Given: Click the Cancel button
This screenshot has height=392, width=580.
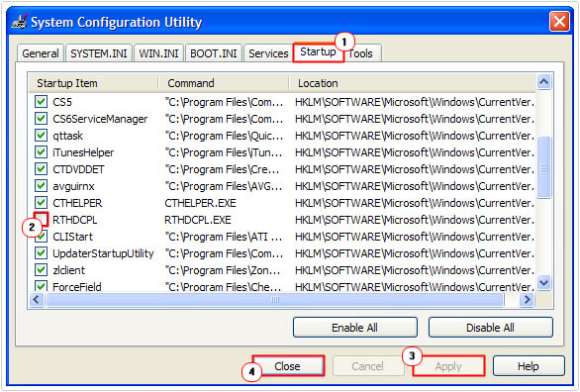Looking at the screenshot, I should click(367, 366).
